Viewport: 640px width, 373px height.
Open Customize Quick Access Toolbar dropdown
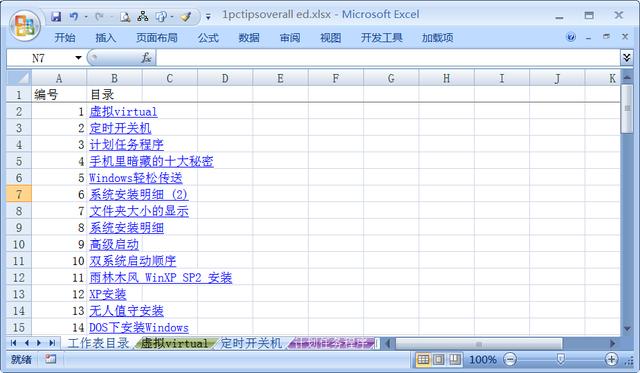[x=208, y=17]
